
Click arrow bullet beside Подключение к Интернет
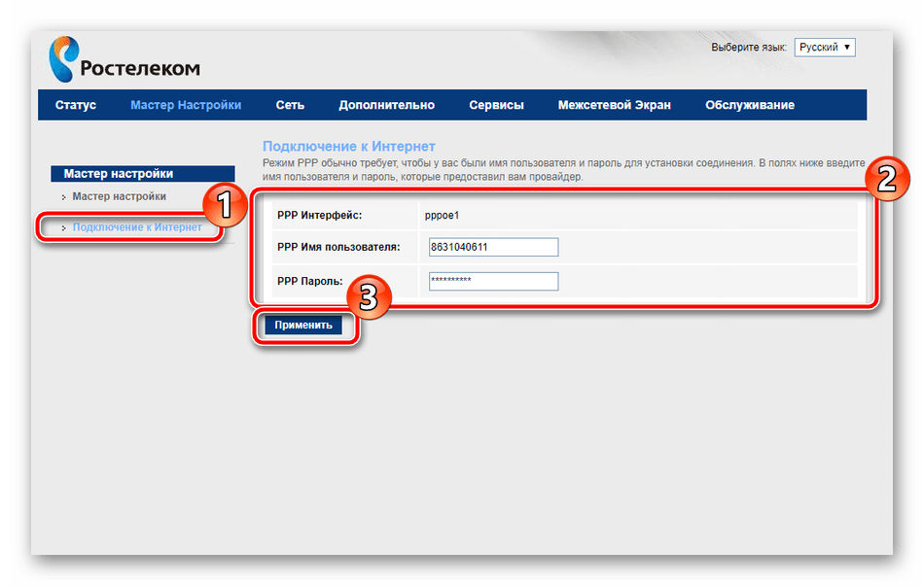(63, 228)
